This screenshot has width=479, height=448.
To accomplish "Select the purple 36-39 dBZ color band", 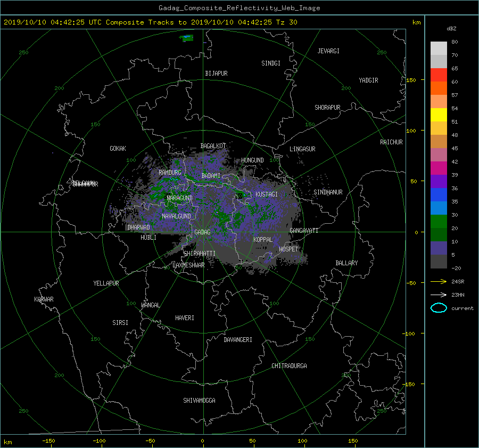I will (439, 182).
